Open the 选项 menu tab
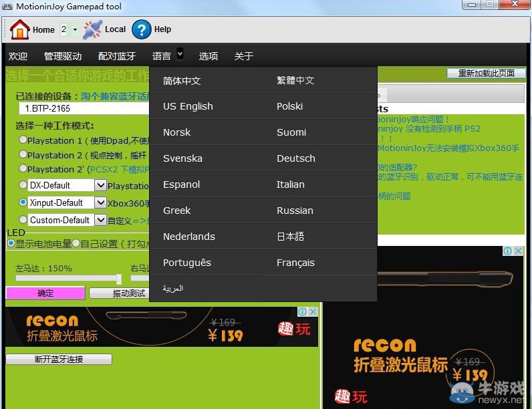The image size is (532, 409). pos(209,56)
